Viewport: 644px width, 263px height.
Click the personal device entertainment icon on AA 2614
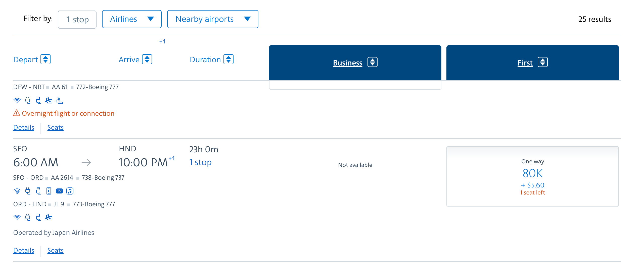(x=49, y=191)
